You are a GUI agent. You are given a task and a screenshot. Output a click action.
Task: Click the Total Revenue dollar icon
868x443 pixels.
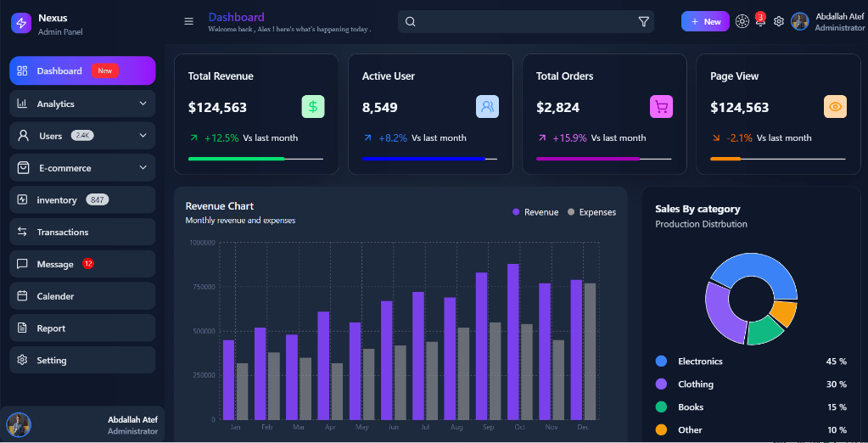point(313,107)
